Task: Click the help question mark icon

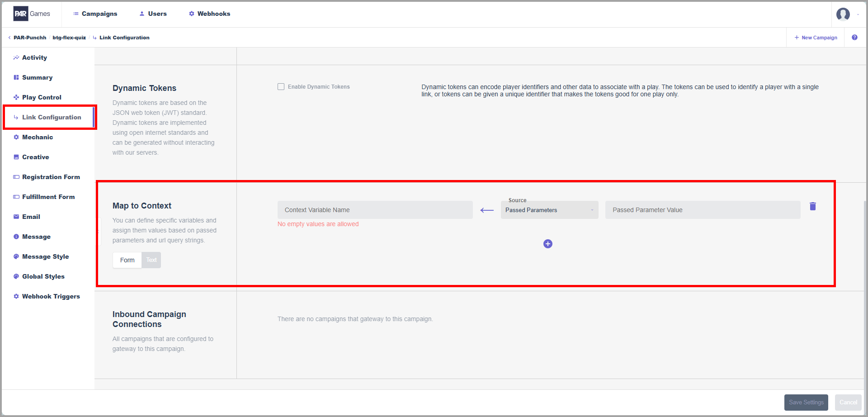Action: pos(854,38)
